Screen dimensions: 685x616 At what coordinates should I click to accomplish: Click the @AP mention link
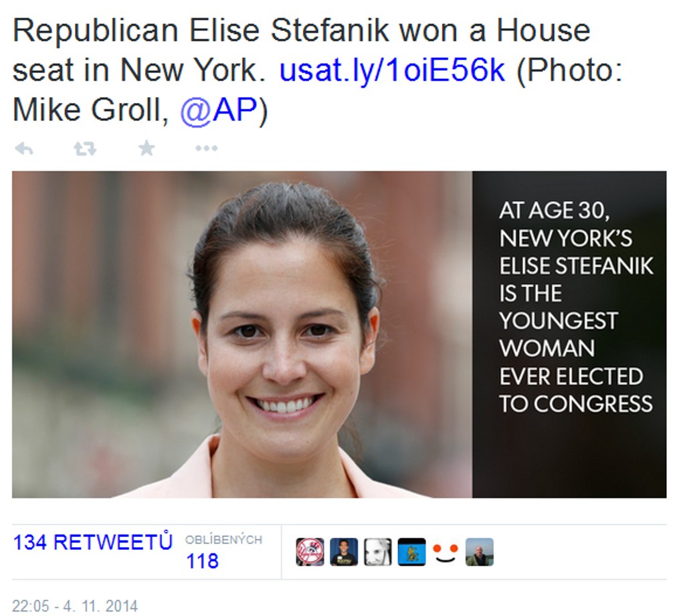[x=218, y=111]
